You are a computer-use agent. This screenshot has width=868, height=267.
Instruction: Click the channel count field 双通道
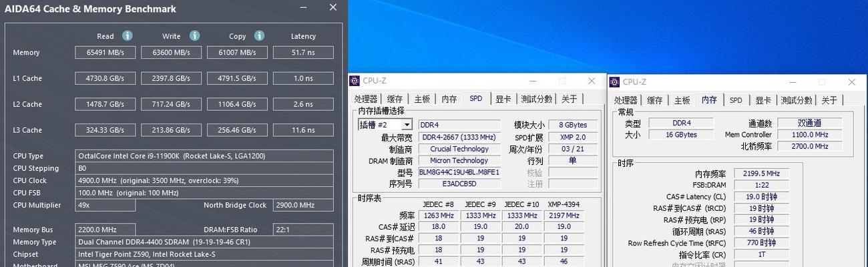click(809, 123)
